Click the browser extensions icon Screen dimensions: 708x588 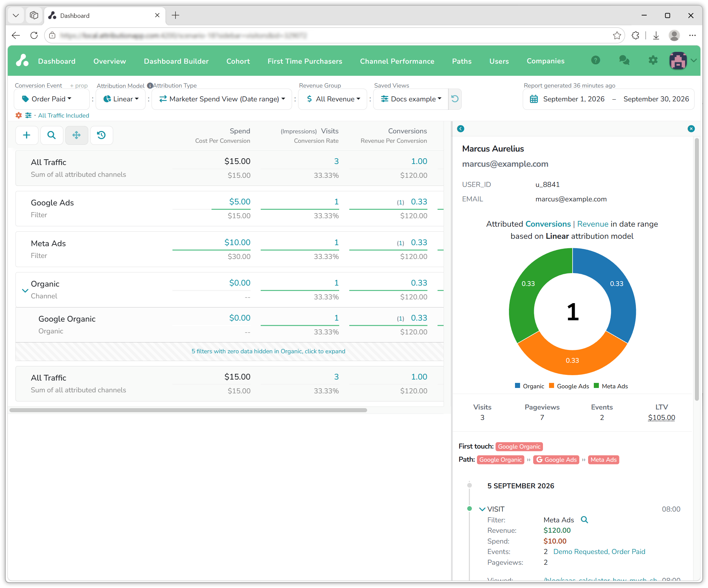(635, 35)
